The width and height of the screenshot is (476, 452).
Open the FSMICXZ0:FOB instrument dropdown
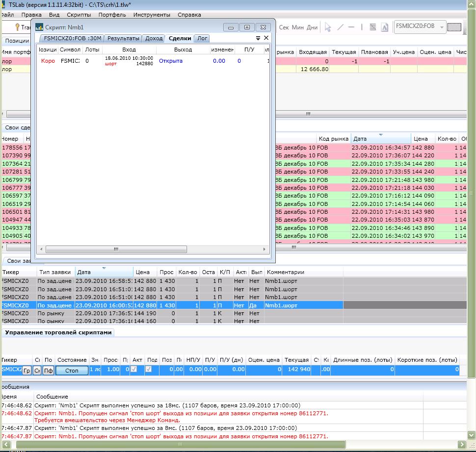(442, 27)
